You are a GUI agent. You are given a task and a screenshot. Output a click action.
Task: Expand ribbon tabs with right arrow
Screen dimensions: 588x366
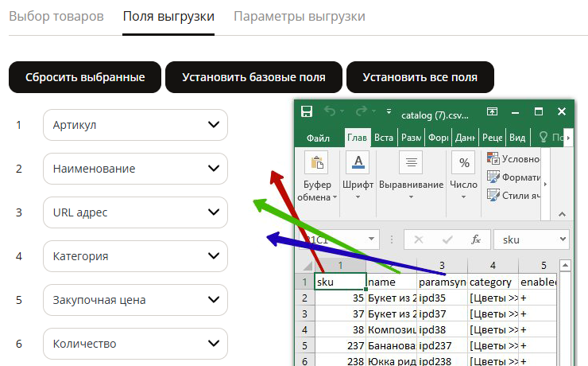click(568, 138)
